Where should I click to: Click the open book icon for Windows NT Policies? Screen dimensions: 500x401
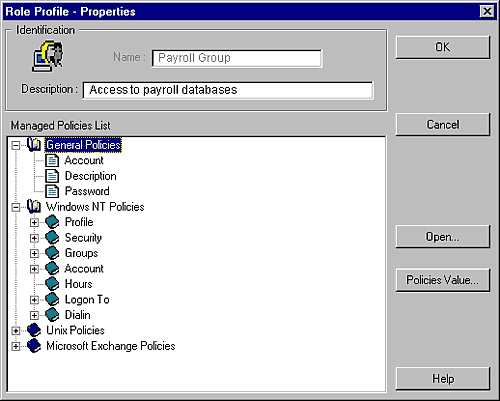(x=34, y=207)
